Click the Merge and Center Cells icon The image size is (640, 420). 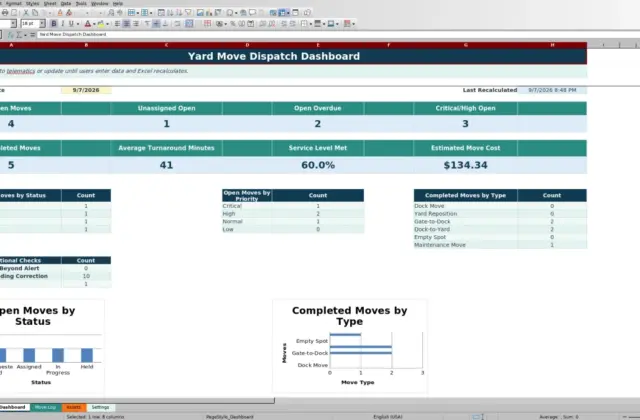(189, 24)
